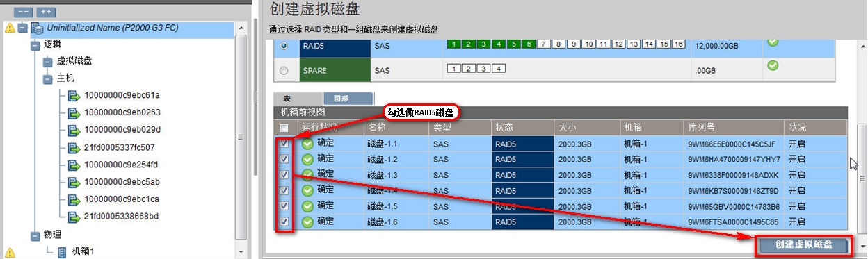Toggle the 虚拟磁盘 tree node expander
868x259 pixels.
point(48,62)
